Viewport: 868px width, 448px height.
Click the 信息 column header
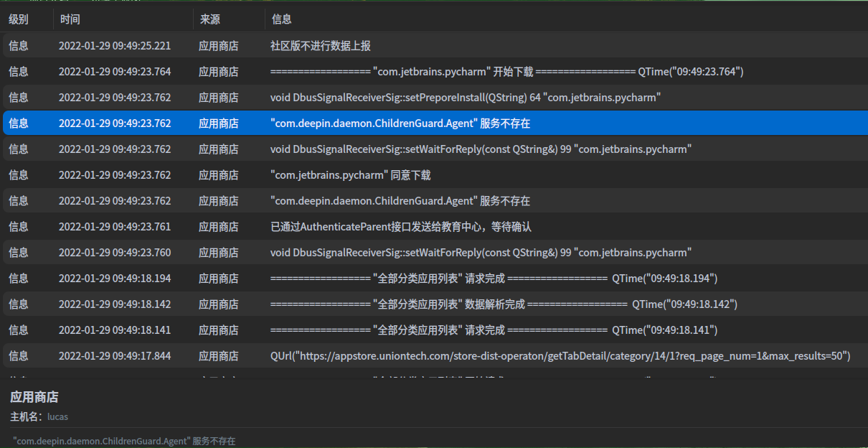[x=282, y=19]
